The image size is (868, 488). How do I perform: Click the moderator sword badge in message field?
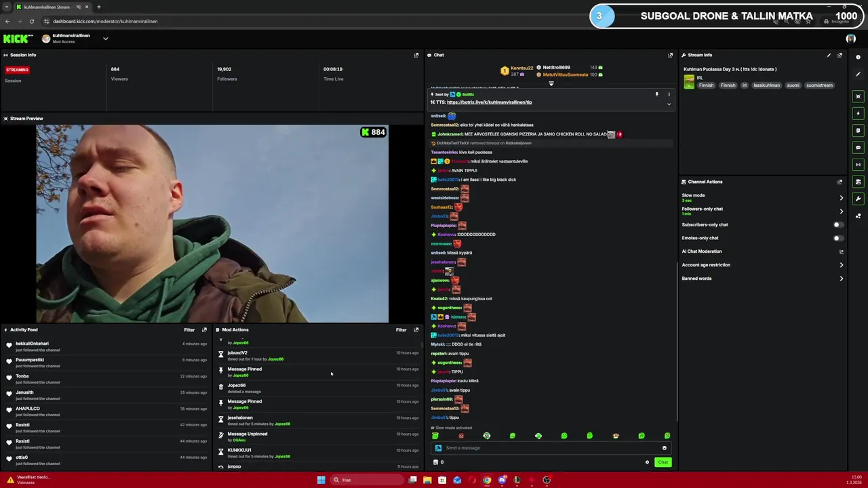(x=438, y=448)
